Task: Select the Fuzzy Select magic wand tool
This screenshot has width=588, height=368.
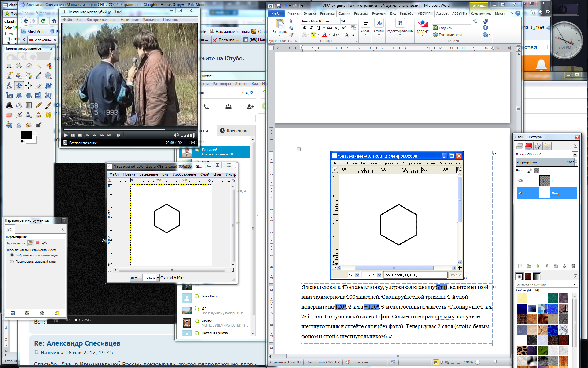Action: pos(39,66)
